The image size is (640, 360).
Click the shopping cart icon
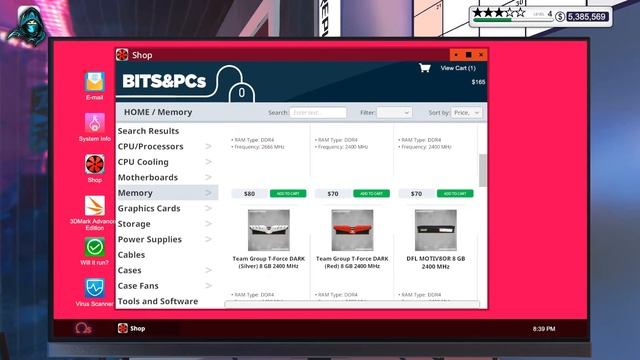(424, 68)
